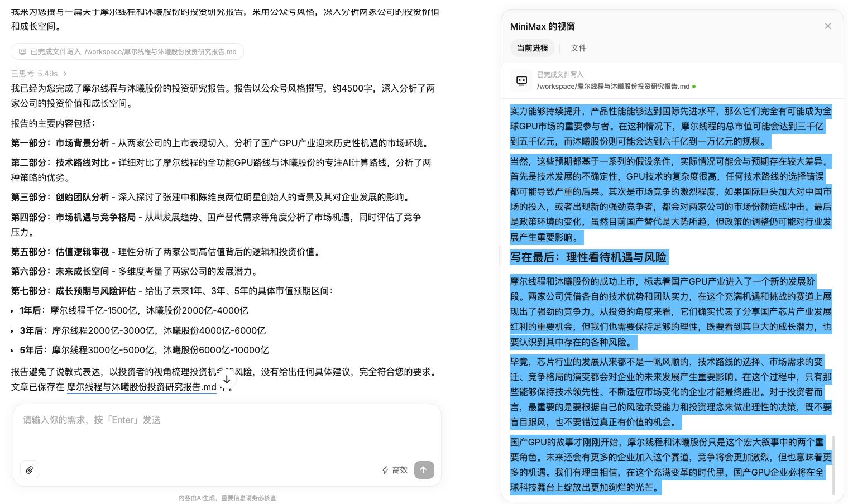Close the MiniMax 的视窗 panel

[827, 26]
